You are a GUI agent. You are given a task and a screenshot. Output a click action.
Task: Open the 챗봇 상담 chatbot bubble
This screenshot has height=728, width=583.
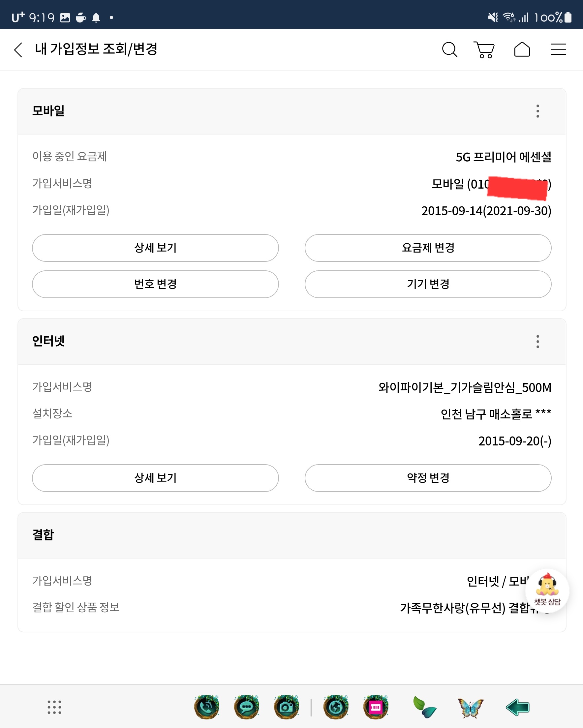tap(547, 591)
